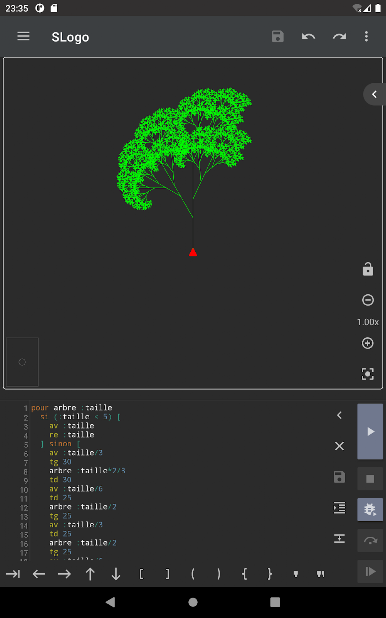Auto-indent the code with the indent icon
Screen dimensions: 386x618
pos(339,508)
